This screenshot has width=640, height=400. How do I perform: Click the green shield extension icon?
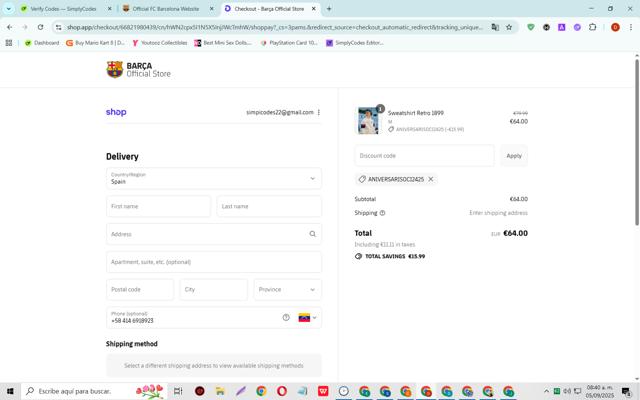(x=531, y=27)
